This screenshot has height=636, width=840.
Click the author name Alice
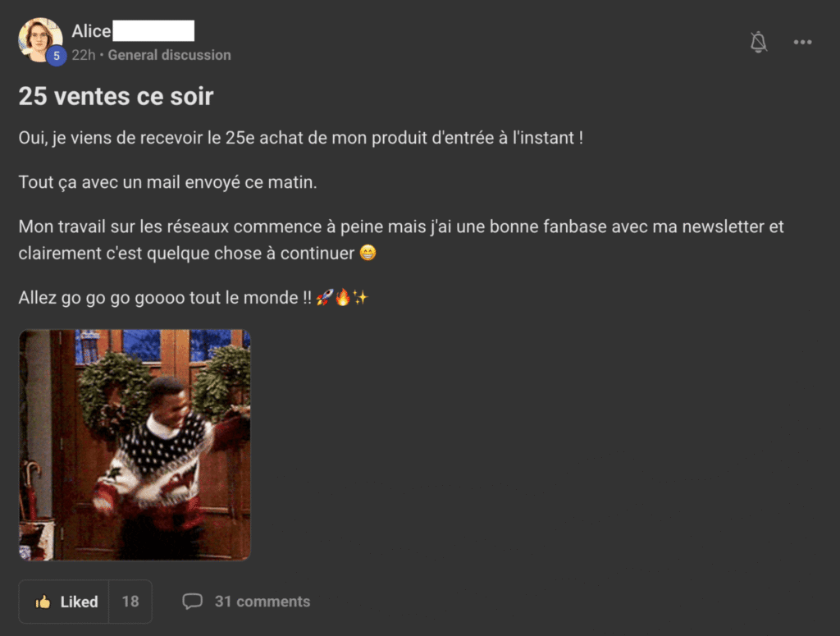point(91,31)
